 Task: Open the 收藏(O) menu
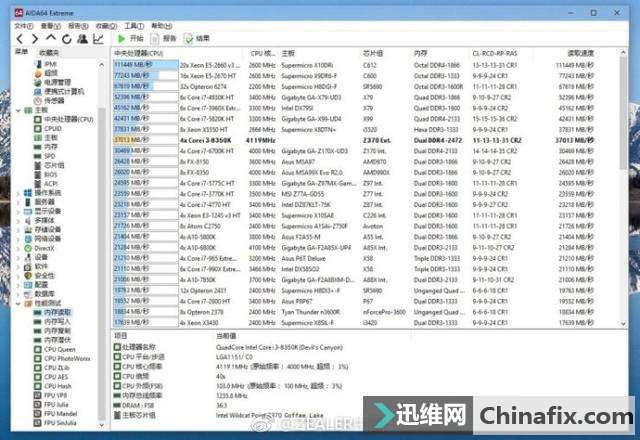[106, 26]
